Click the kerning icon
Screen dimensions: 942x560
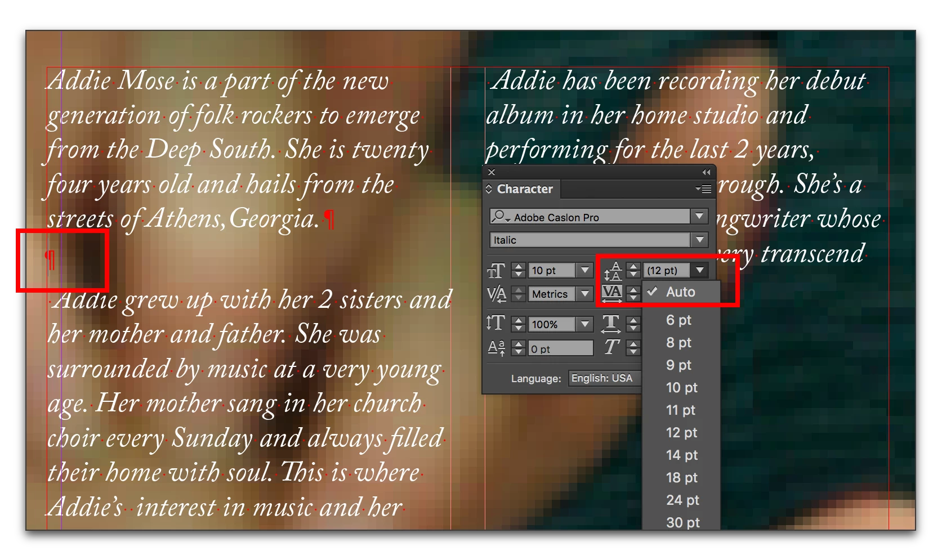pyautogui.click(x=496, y=294)
